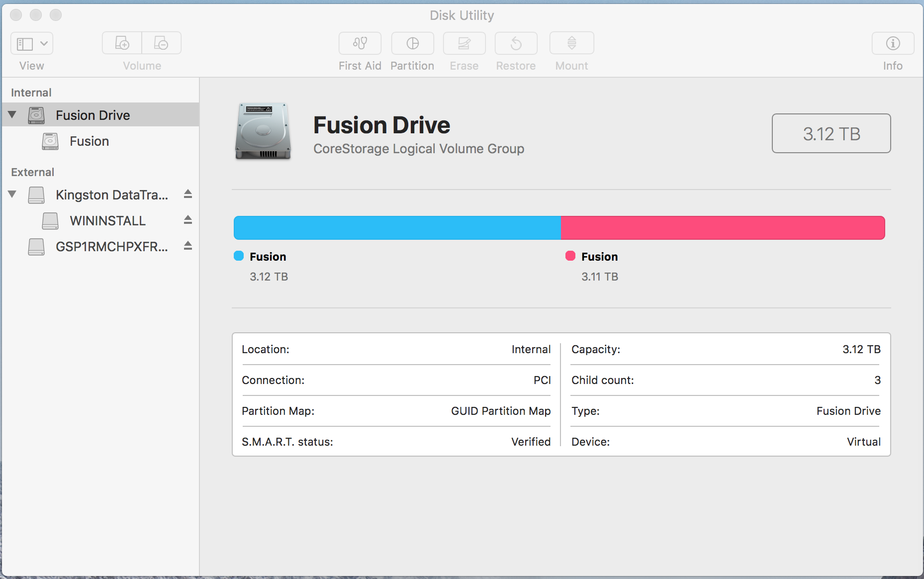Screen dimensions: 924x579
Task: Click the yellow minimize window button
Action: (x=36, y=15)
